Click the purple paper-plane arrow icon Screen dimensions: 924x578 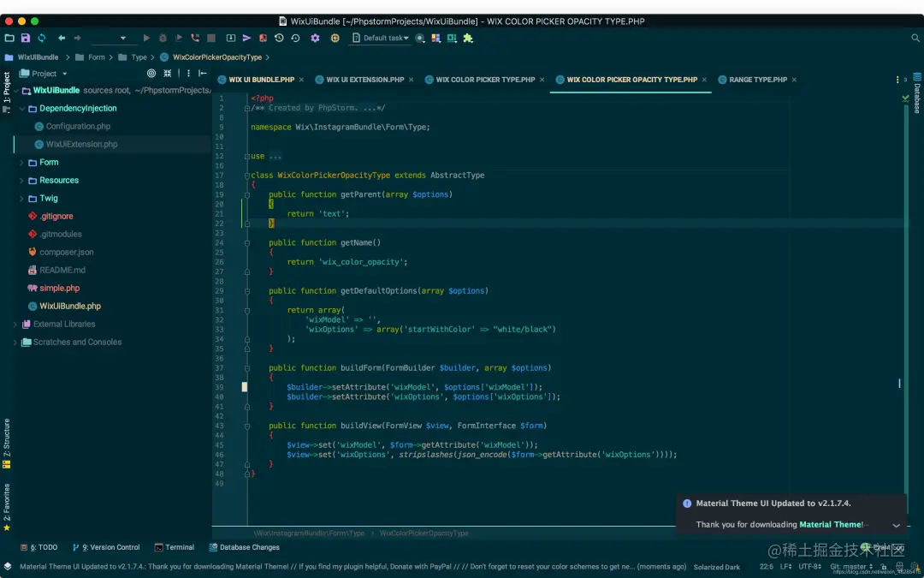point(247,38)
